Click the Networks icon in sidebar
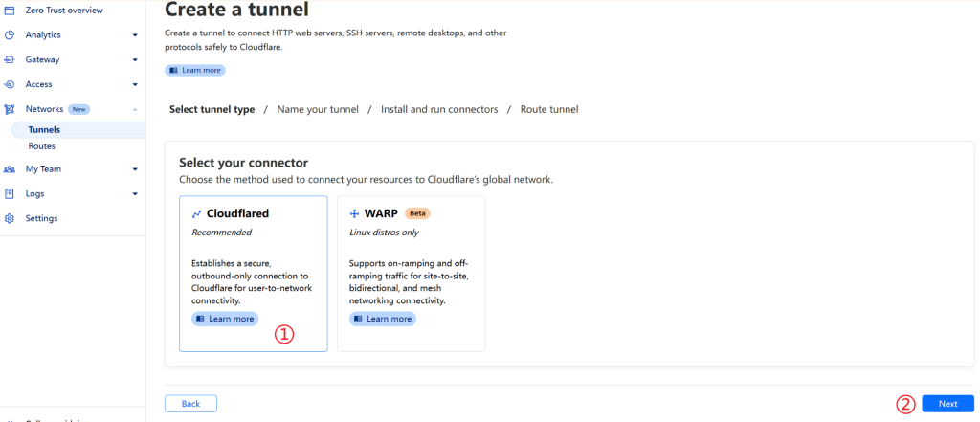980x422 pixels. tap(10, 109)
